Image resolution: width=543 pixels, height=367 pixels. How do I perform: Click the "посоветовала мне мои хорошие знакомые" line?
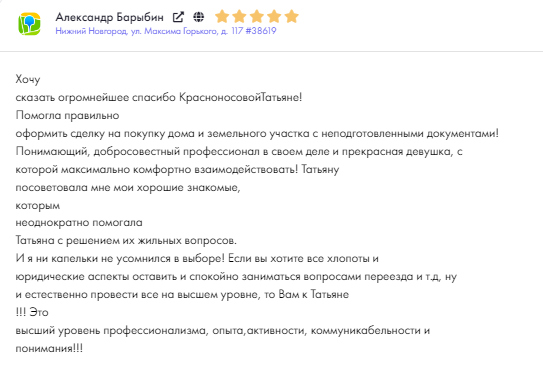[x=128, y=188]
